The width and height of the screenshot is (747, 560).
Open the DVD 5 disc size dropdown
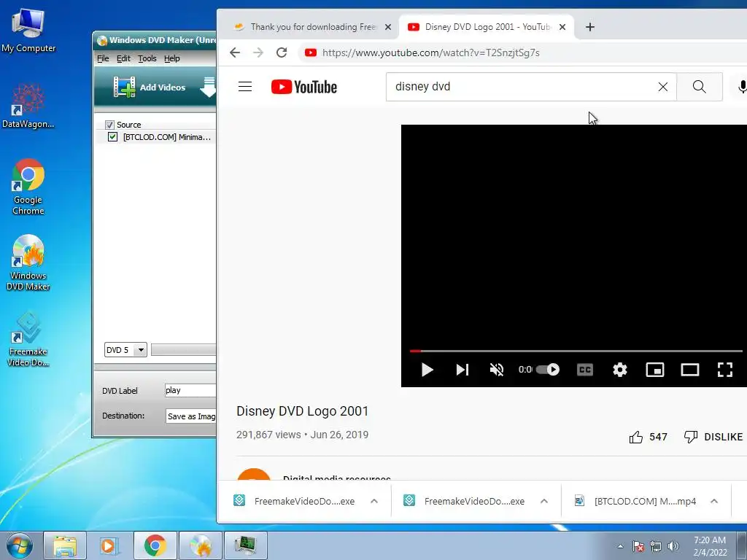point(125,350)
